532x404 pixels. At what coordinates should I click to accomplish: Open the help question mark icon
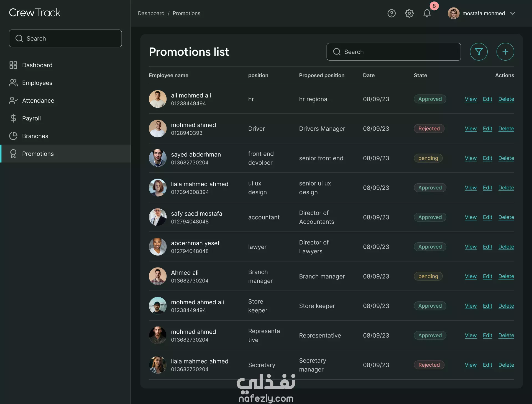[391, 13]
